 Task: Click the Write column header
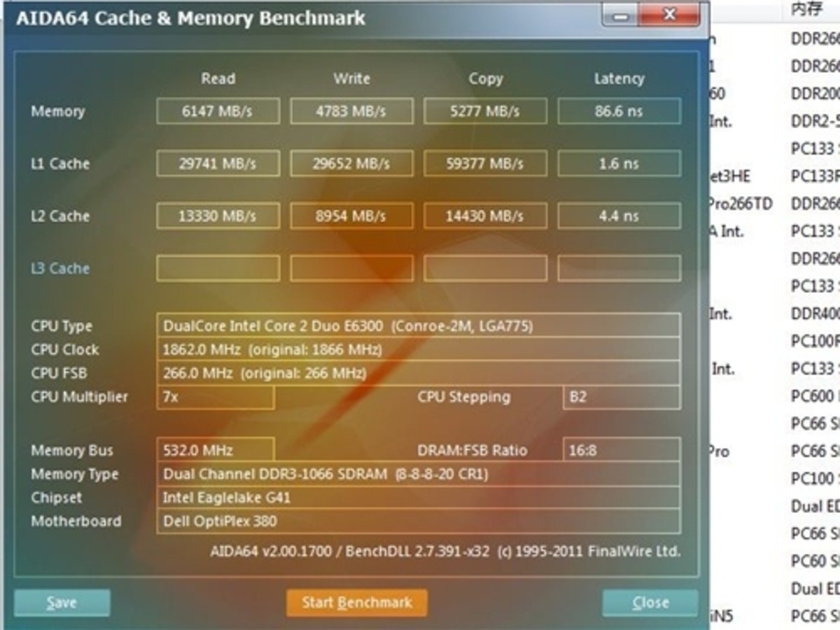[352, 78]
